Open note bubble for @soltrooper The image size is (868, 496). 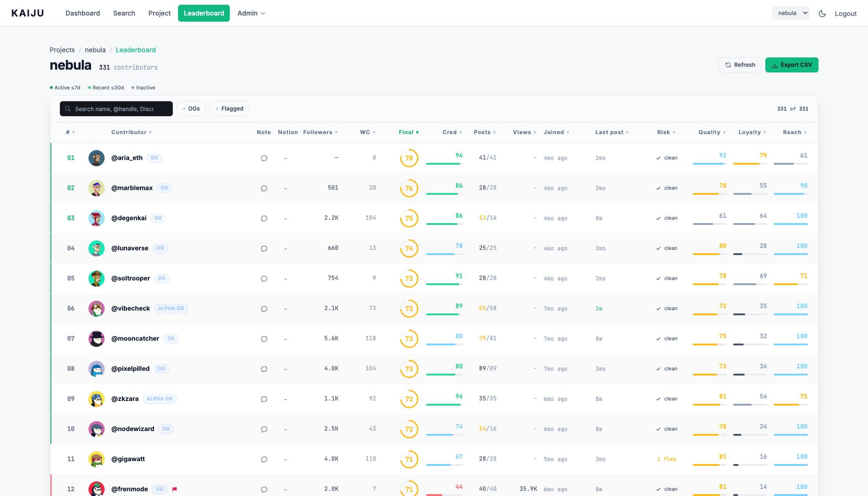coord(264,279)
